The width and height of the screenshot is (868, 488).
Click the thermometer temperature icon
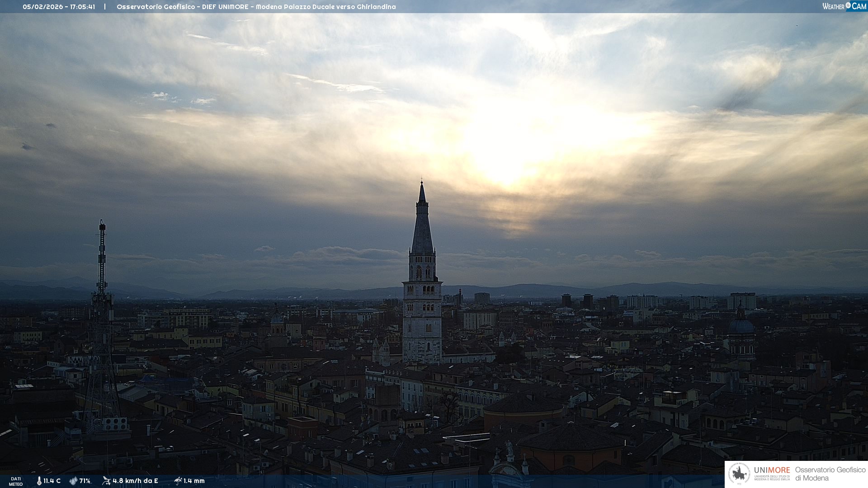[39, 481]
